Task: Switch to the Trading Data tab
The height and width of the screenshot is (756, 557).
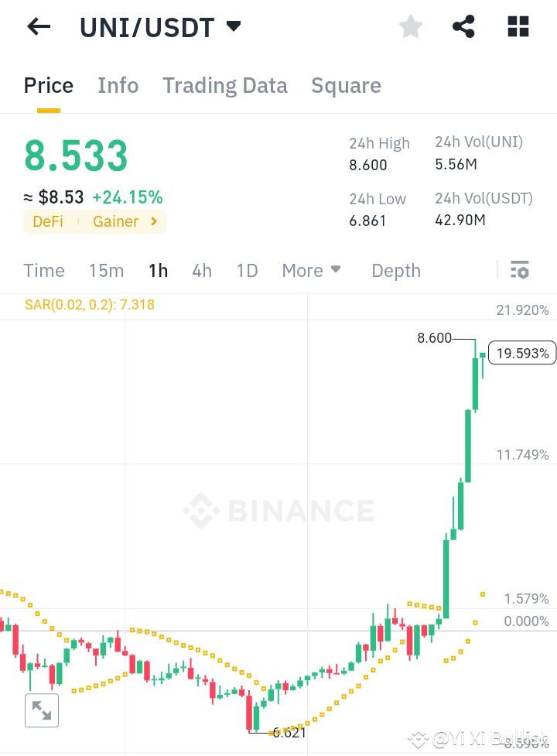Action: [x=224, y=85]
